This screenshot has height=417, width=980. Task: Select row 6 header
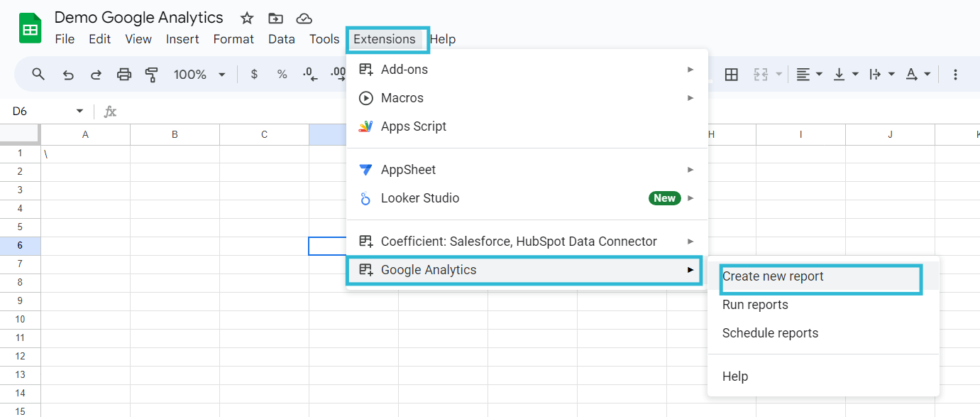(20, 246)
